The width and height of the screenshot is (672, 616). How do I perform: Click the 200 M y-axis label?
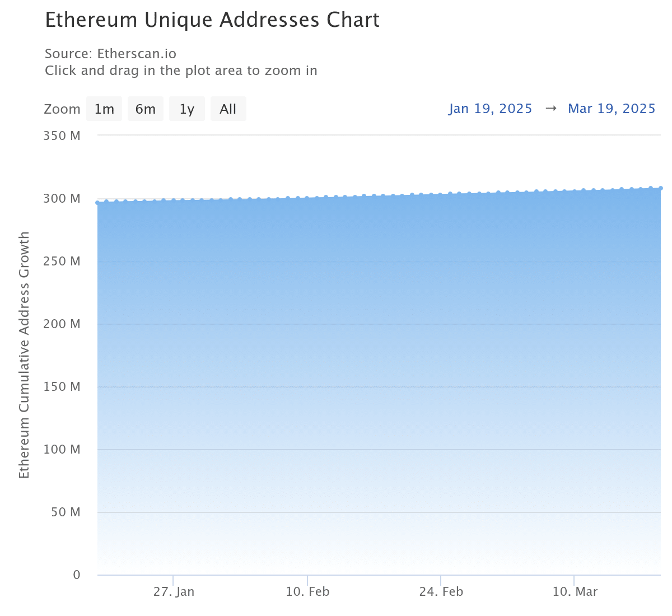coord(62,324)
